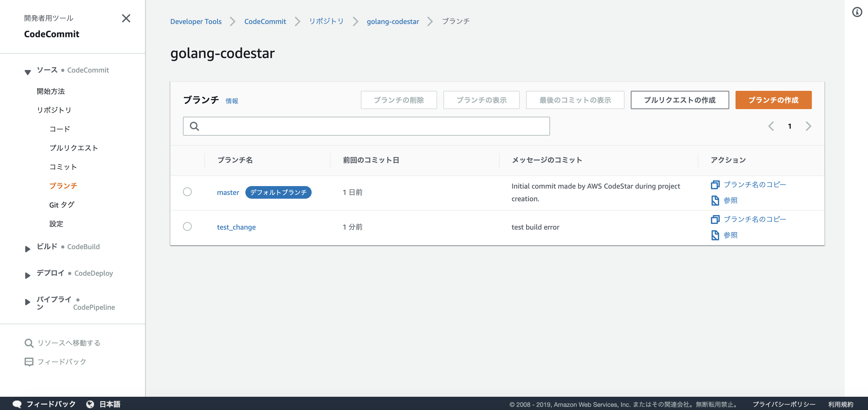
Task: Click the メッセージのコミット column header
Action: pyautogui.click(x=547, y=160)
